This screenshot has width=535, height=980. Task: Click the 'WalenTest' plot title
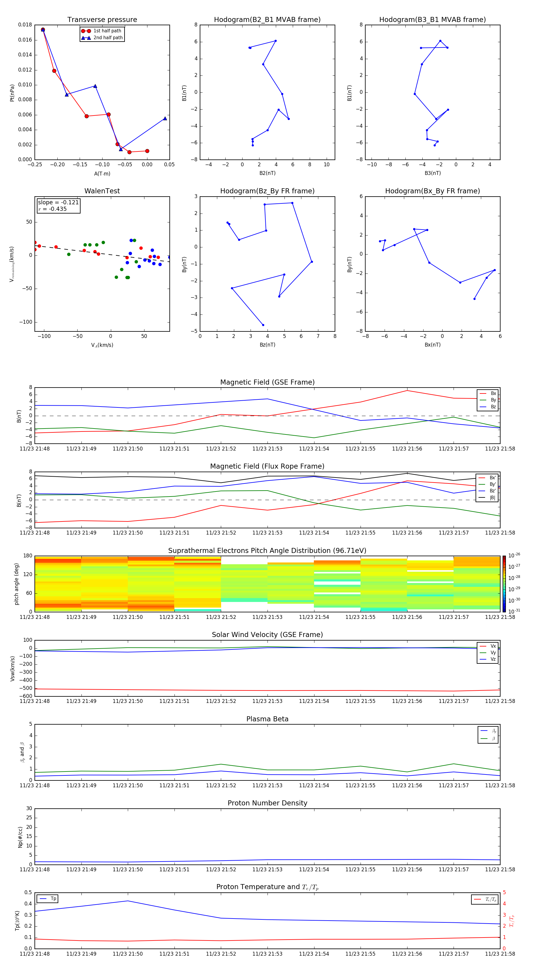[102, 191]
